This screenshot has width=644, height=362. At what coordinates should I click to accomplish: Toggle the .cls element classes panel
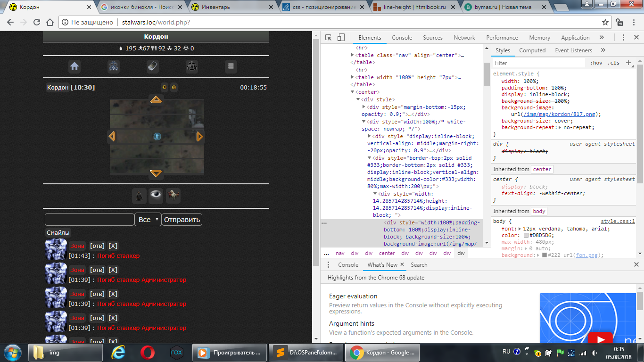[613, 63]
